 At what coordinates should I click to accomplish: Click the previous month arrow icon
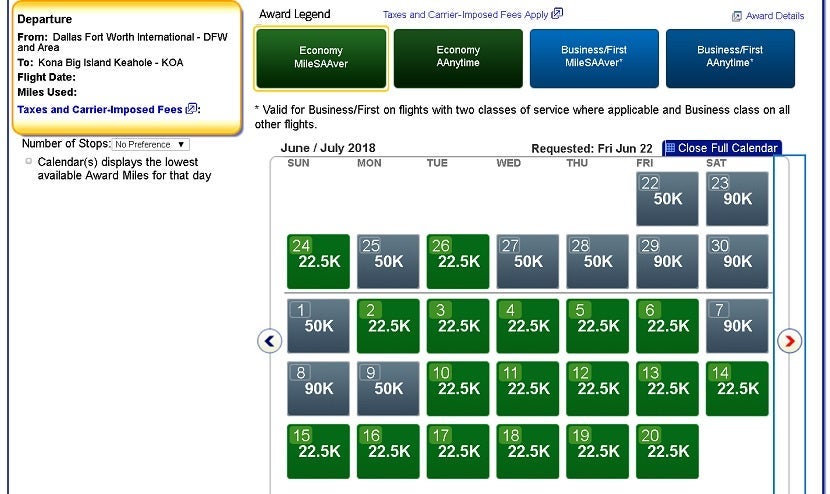click(x=270, y=341)
